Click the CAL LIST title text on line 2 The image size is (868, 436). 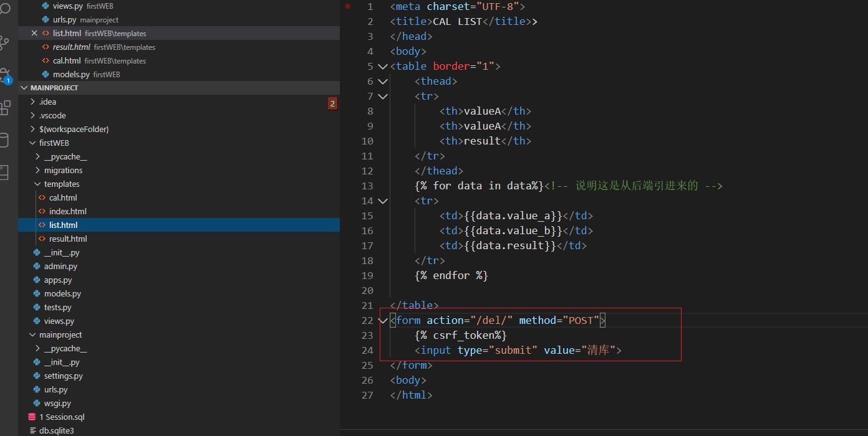457,21
